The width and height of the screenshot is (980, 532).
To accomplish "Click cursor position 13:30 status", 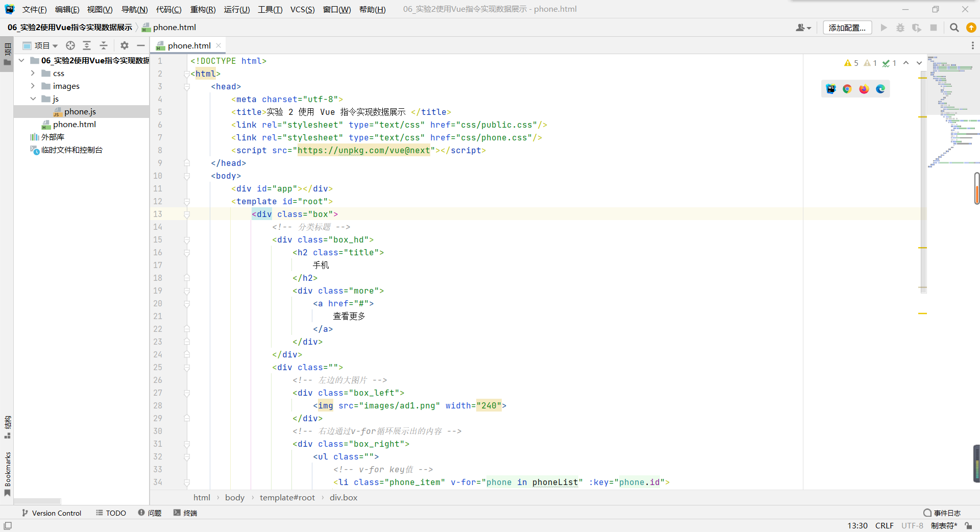I will coord(857,525).
